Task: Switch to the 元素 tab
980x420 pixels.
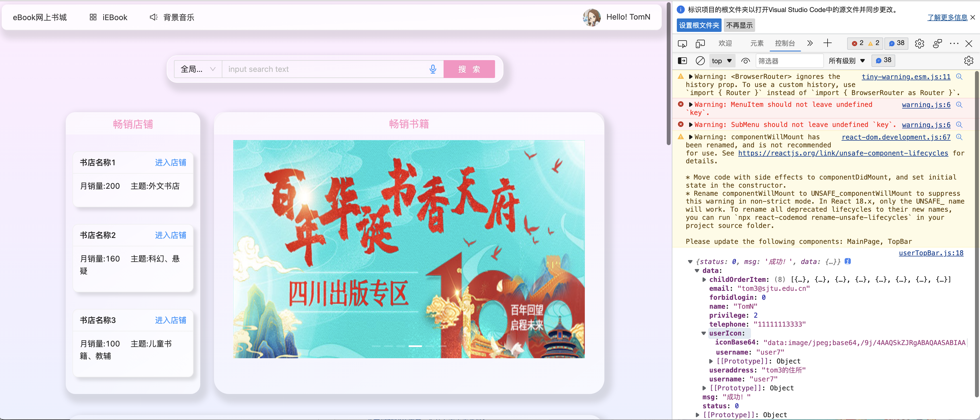Action: 757,43
